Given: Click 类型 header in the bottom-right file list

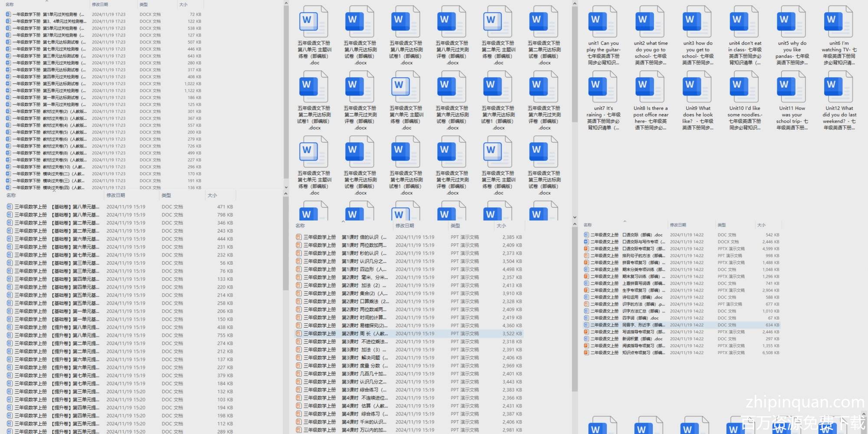Looking at the screenshot, I should pos(721,225).
